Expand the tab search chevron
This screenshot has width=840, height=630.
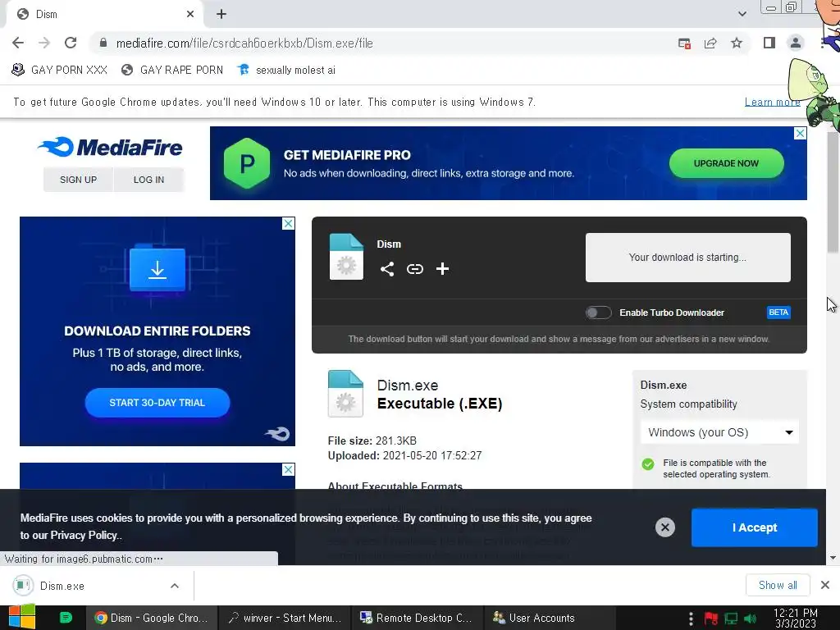[x=742, y=14]
